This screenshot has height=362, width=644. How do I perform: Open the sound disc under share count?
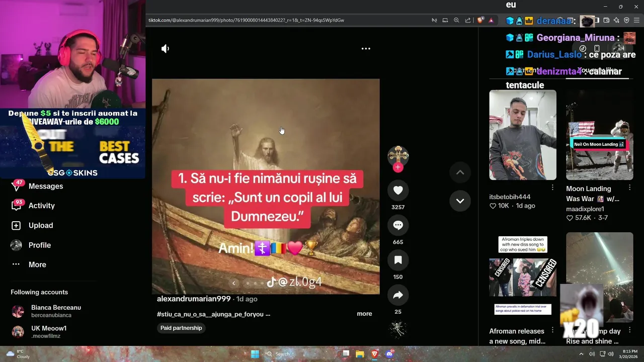(x=398, y=329)
